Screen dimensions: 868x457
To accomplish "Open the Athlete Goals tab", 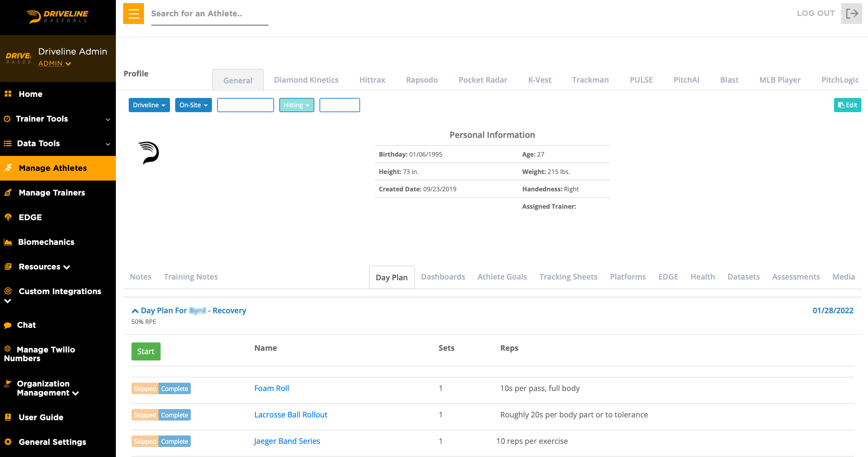I will 502,277.
